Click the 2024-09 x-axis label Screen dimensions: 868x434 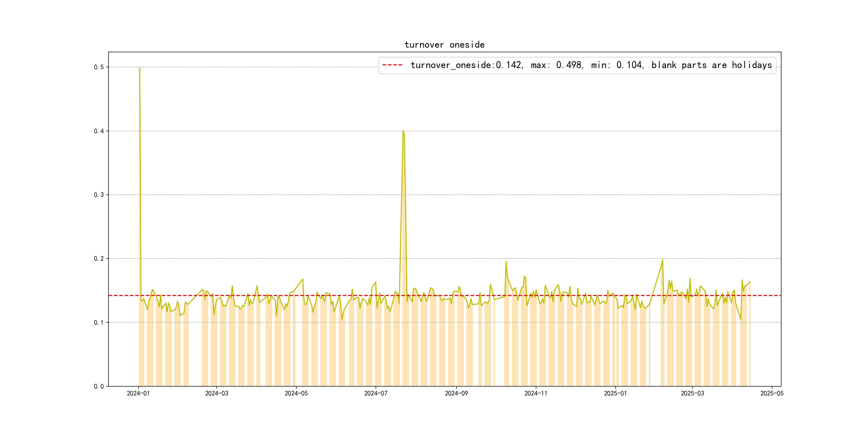(456, 393)
